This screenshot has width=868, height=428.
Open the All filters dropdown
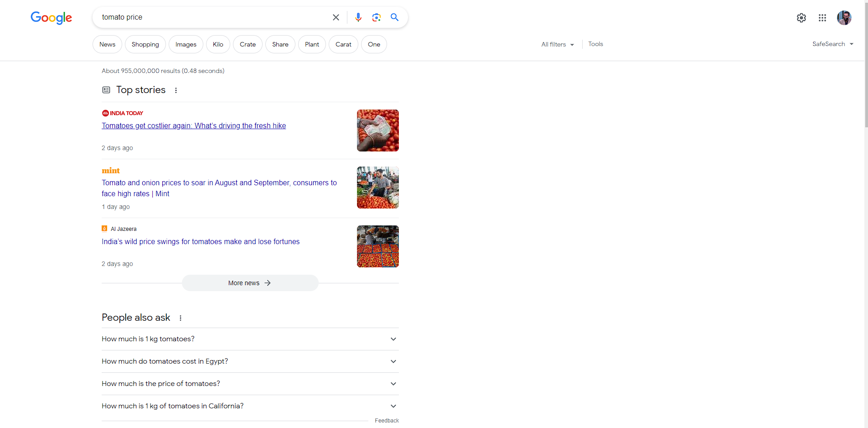click(558, 44)
